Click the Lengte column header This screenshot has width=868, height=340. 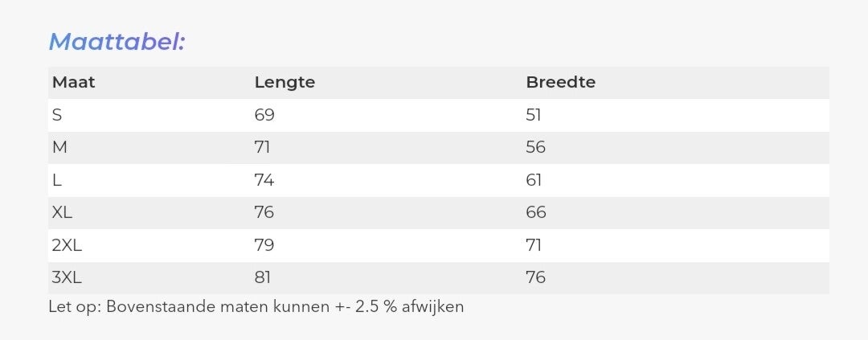285,83
